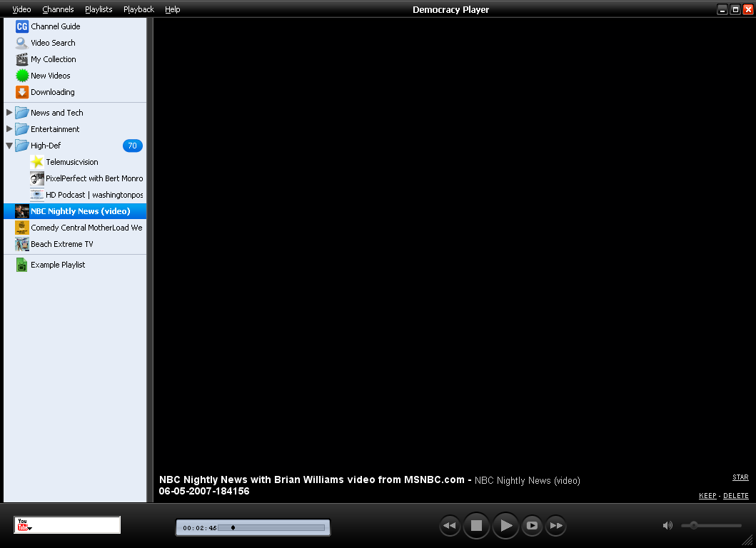Expand the Entertainment folder triangle
Image resolution: width=756 pixels, height=548 pixels.
(x=9, y=128)
